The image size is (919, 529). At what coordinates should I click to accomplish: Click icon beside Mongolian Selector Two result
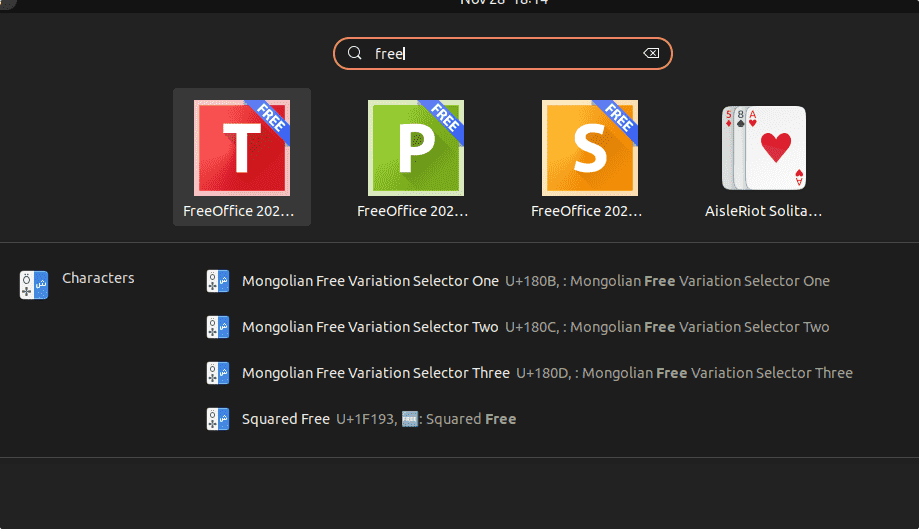[x=217, y=327]
